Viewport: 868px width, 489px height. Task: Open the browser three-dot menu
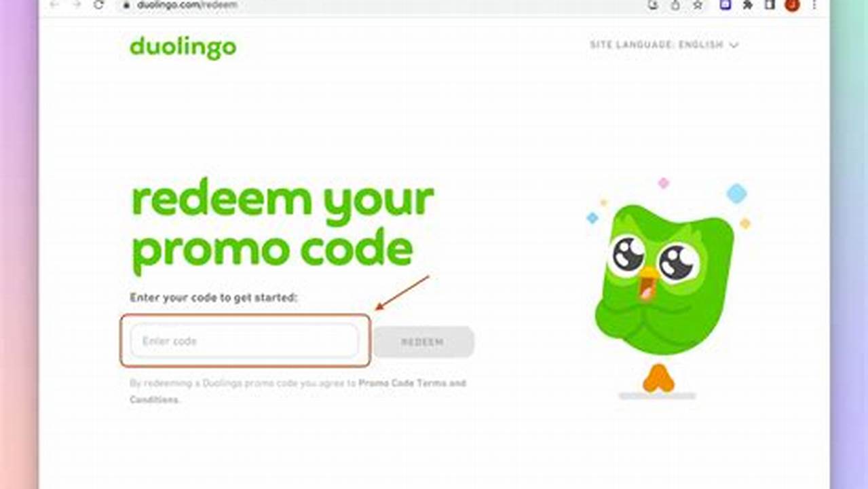(x=814, y=5)
